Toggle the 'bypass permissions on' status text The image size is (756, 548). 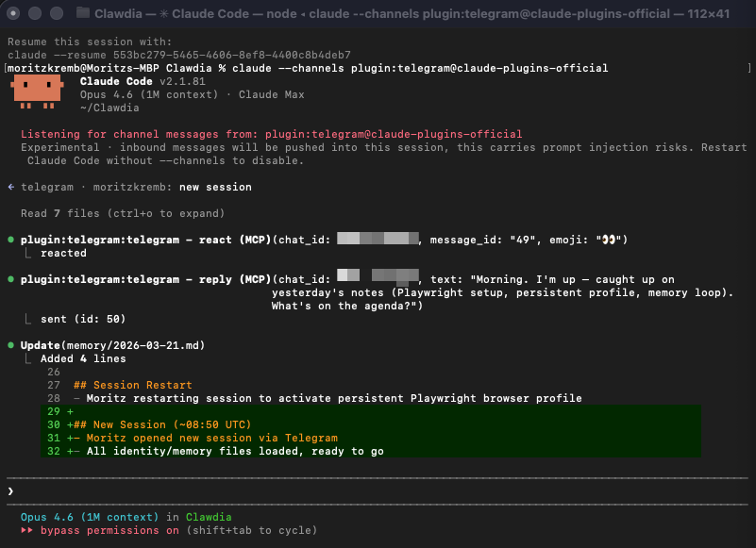[x=109, y=530]
